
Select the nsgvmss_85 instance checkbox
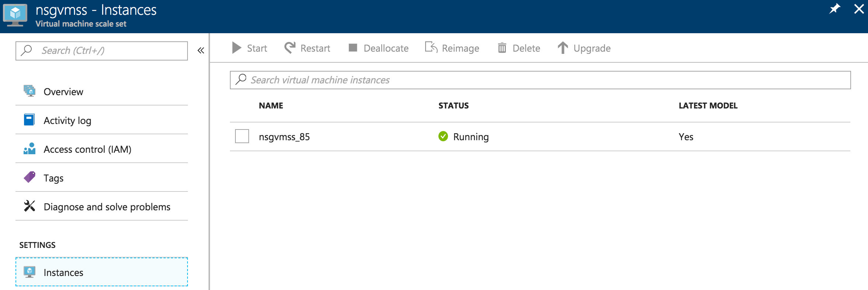pyautogui.click(x=242, y=136)
